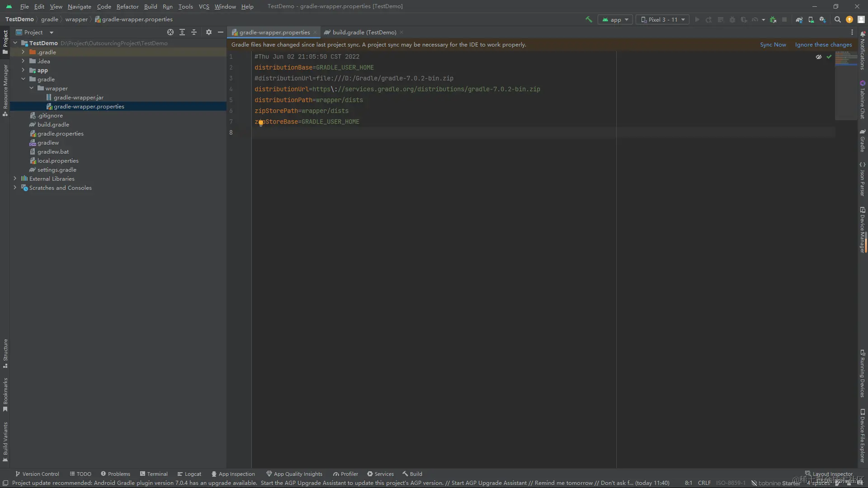
Task: Collapse the TestDemo root node
Action: tap(15, 43)
